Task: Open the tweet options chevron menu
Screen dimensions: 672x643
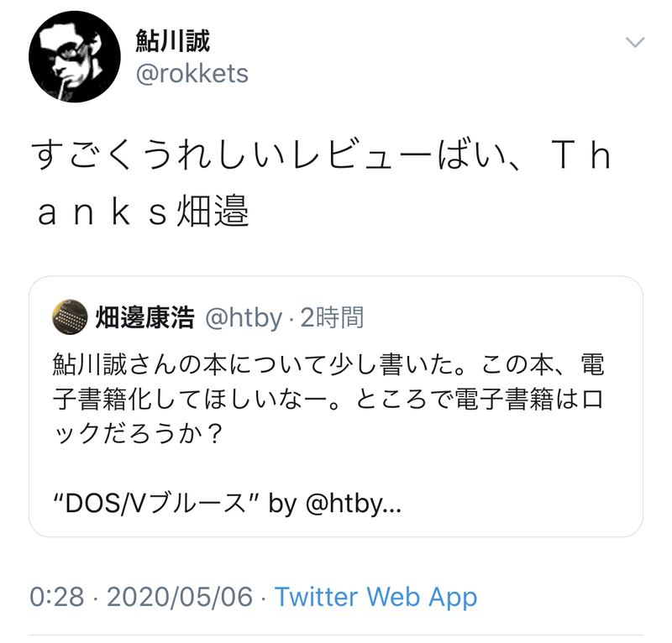Action: pyautogui.click(x=635, y=42)
